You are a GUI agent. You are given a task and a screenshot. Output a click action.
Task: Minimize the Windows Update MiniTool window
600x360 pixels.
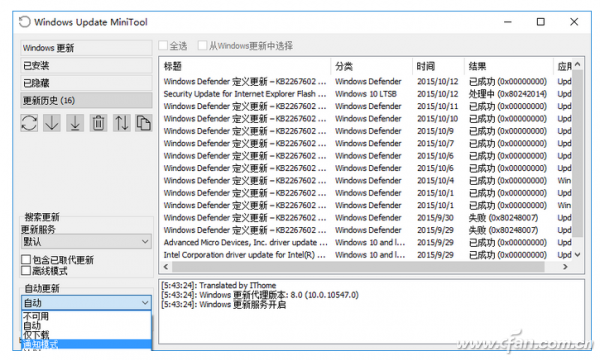click(x=508, y=22)
